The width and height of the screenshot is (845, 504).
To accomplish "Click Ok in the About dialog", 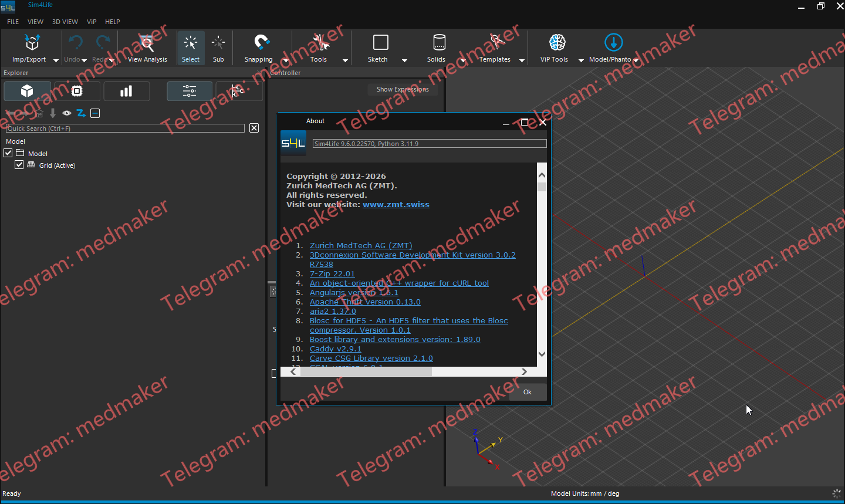I will coord(528,392).
